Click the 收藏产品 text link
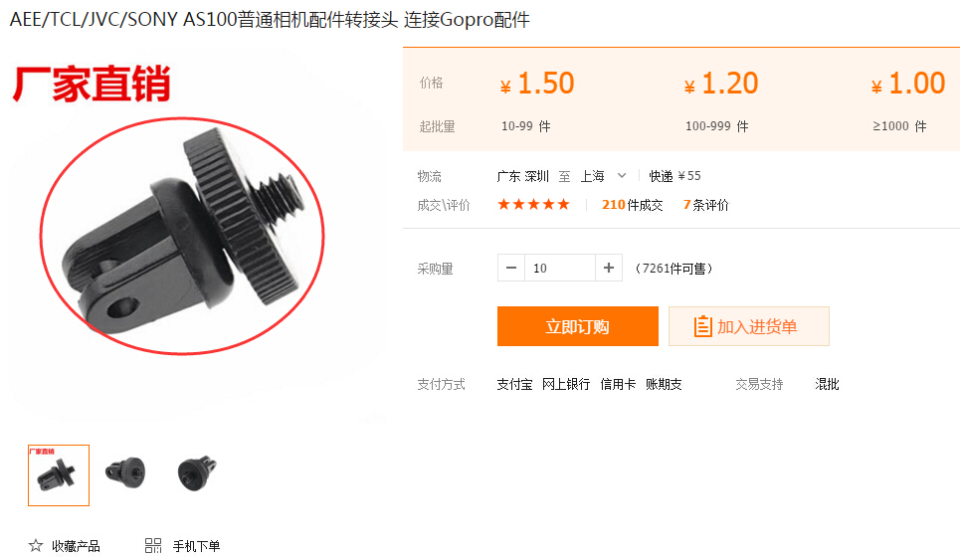The image size is (960, 560). coord(76,546)
